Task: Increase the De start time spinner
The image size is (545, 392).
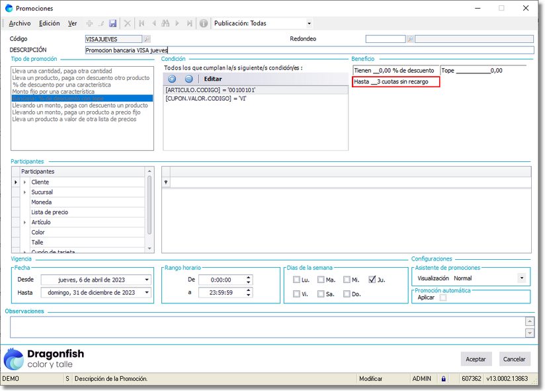Action: 248,278
